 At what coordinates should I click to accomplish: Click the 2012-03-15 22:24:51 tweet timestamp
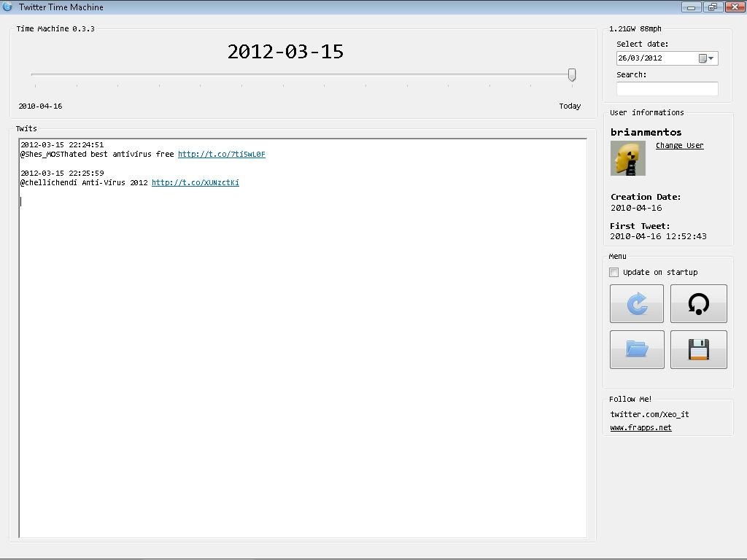click(x=62, y=145)
